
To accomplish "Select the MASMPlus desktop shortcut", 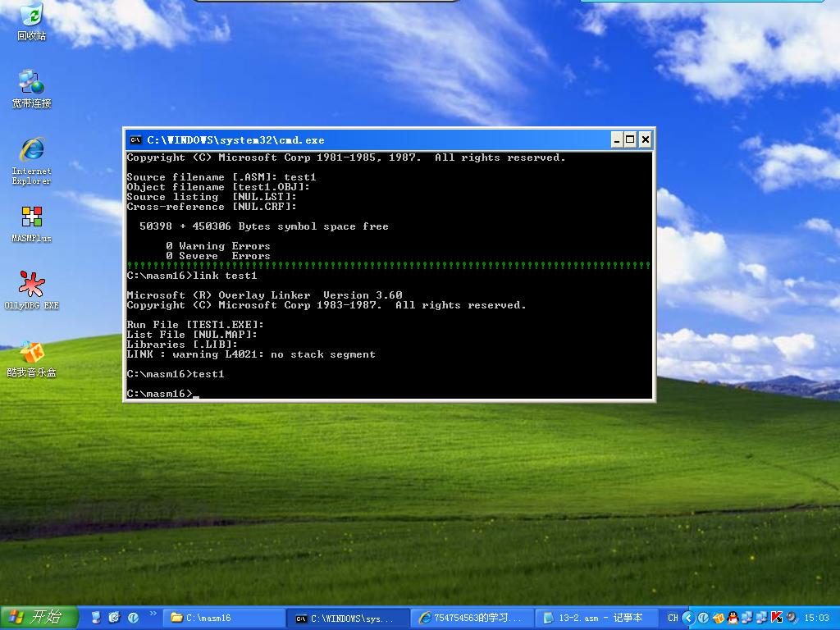I will [31, 224].
